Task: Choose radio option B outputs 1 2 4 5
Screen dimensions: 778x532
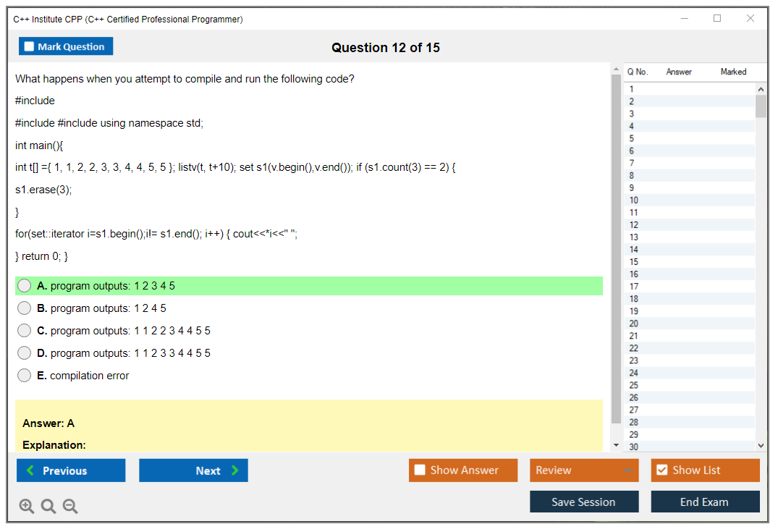Action: click(x=25, y=308)
